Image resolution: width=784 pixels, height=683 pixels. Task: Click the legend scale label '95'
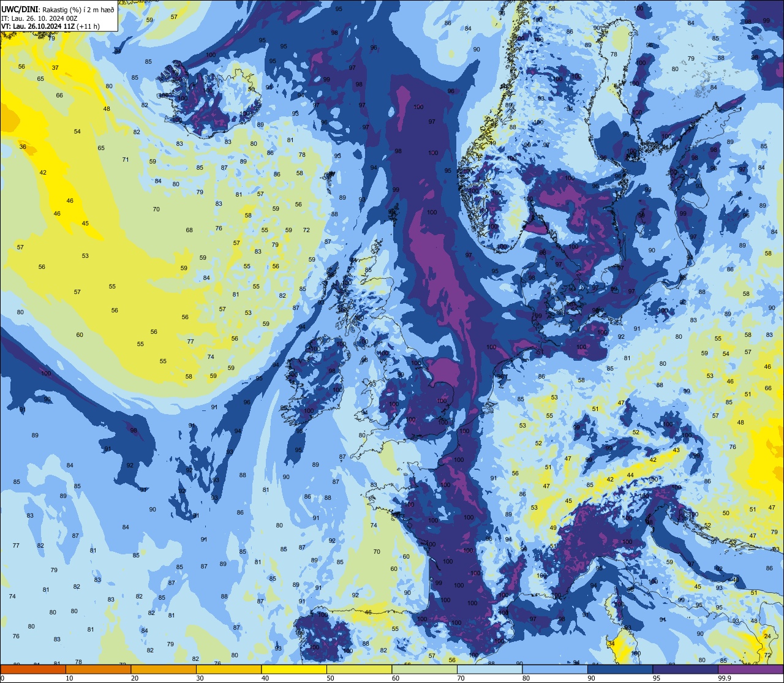pos(657,679)
